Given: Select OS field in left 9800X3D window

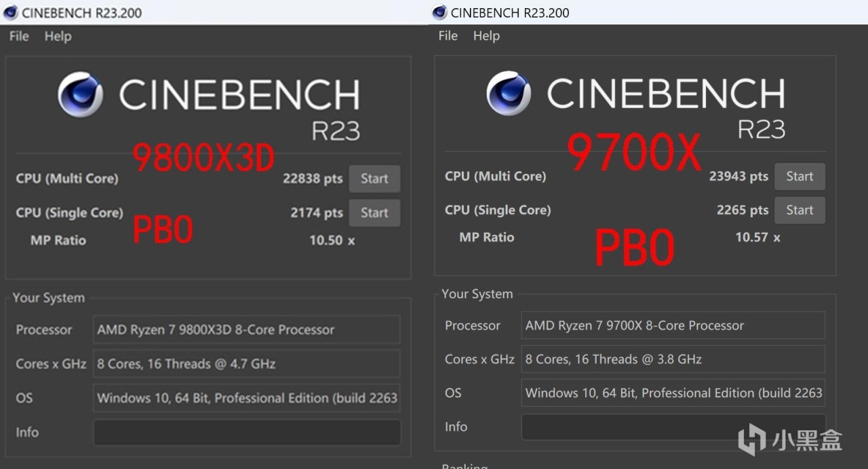Looking at the screenshot, I should click(x=247, y=398).
